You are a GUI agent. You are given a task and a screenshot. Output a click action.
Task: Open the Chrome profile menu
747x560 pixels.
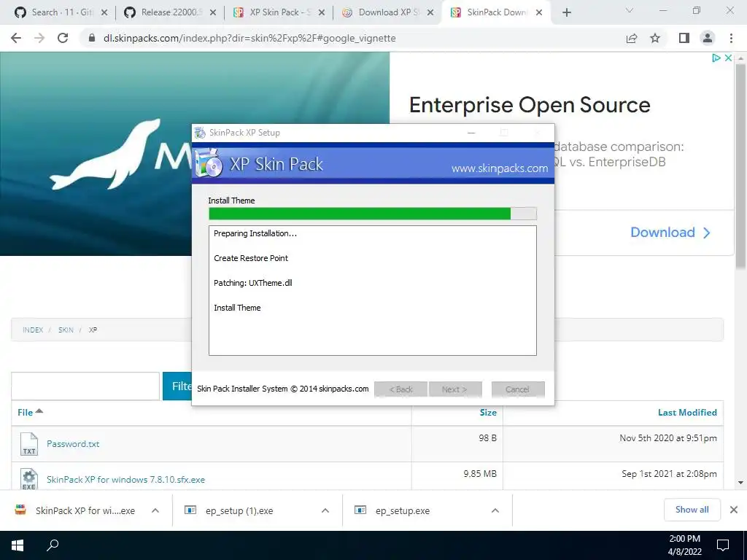[x=708, y=38]
